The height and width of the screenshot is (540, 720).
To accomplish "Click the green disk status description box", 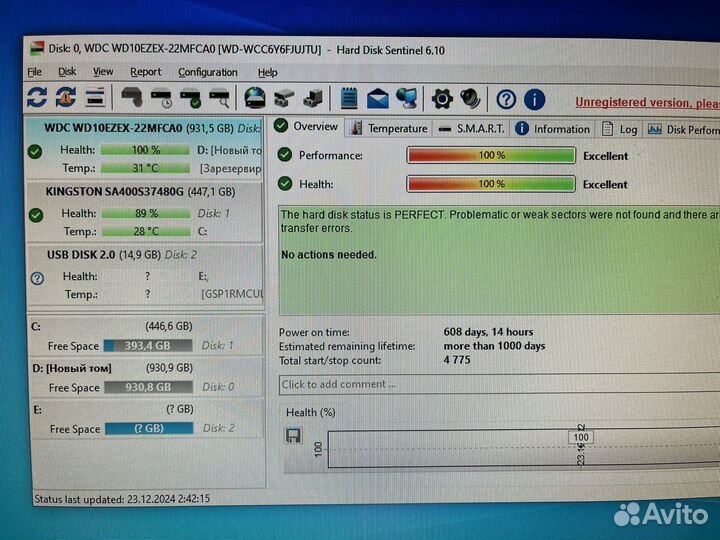I will pyautogui.click(x=499, y=260).
